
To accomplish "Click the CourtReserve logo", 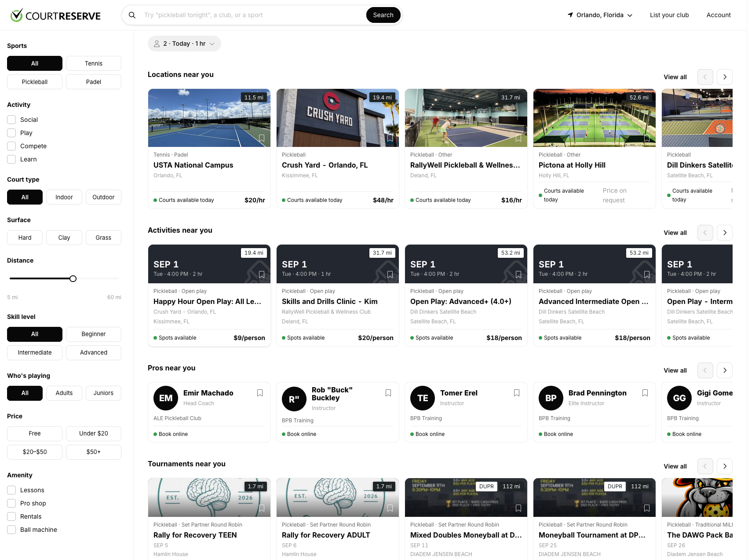I will click(55, 15).
